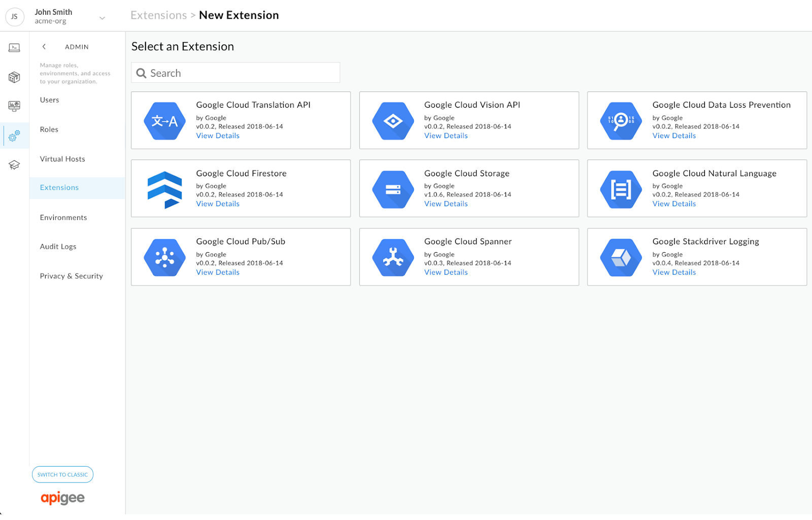View Details for Google Cloud Spanner

coord(446,272)
